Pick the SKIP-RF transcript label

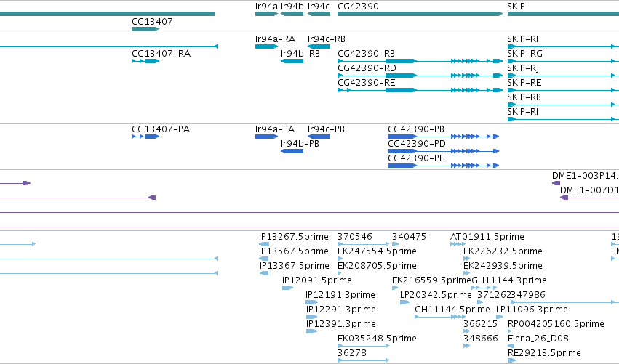coord(524,39)
